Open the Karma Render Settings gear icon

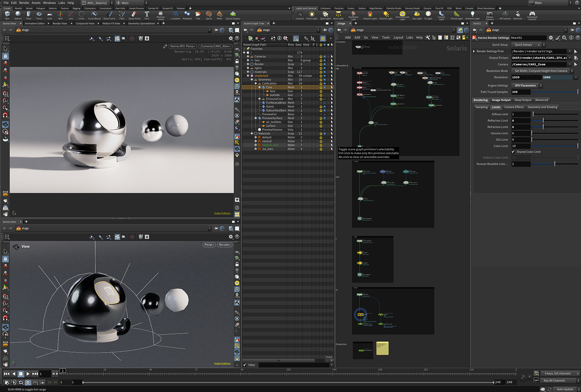551,37
